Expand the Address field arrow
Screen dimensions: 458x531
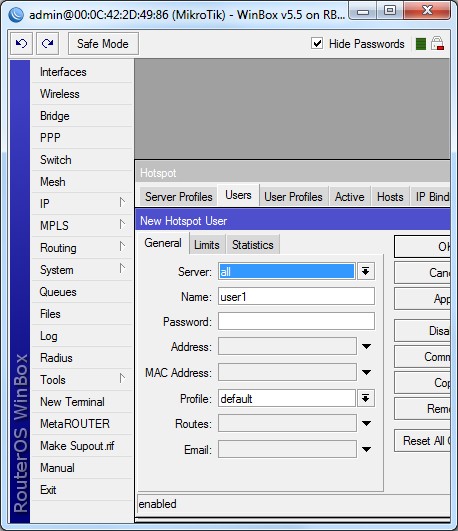point(366,346)
